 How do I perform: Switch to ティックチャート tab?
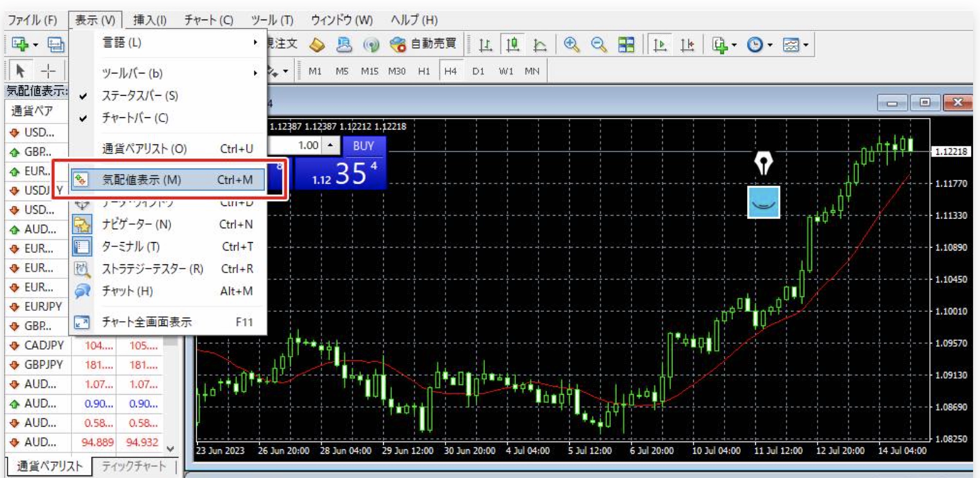tap(134, 466)
